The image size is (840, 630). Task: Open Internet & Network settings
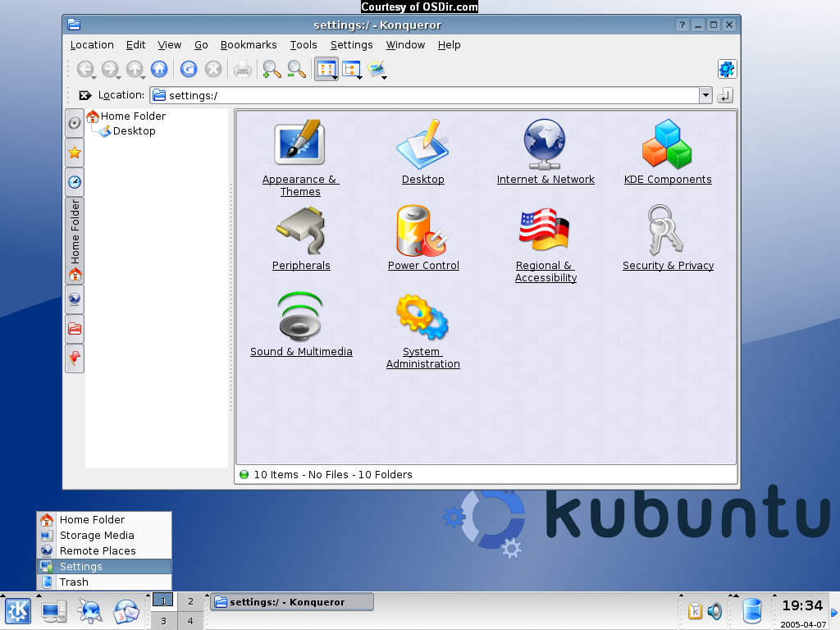546,152
